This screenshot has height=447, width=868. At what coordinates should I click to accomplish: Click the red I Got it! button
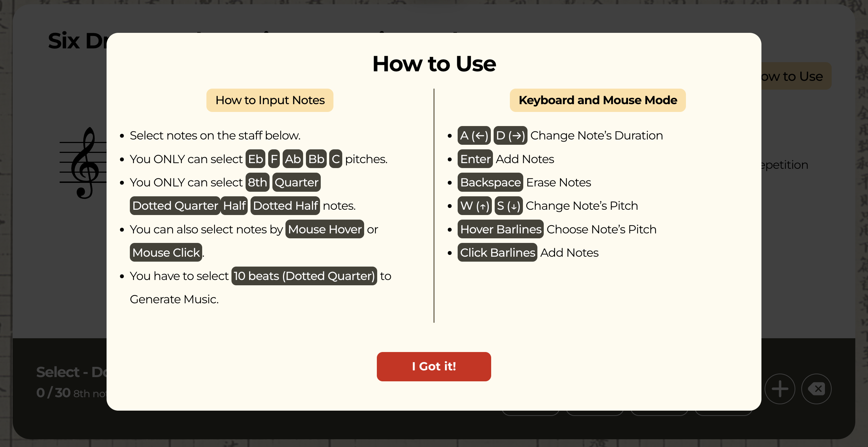click(x=434, y=366)
